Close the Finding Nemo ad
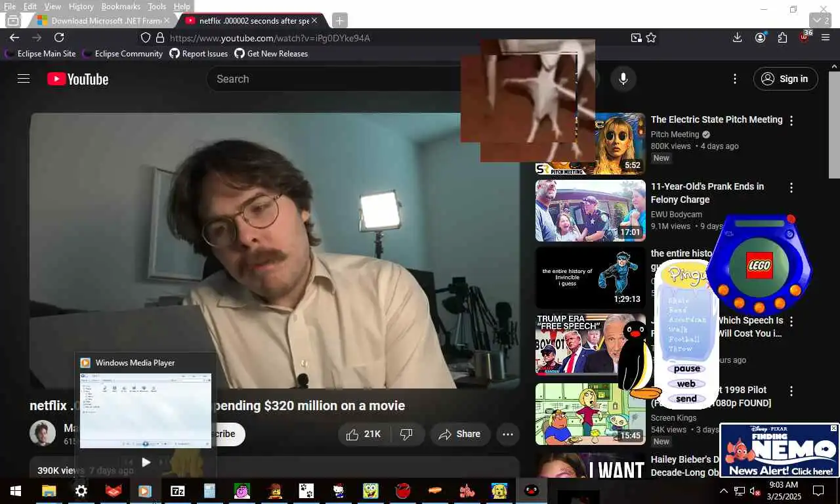 (x=833, y=428)
